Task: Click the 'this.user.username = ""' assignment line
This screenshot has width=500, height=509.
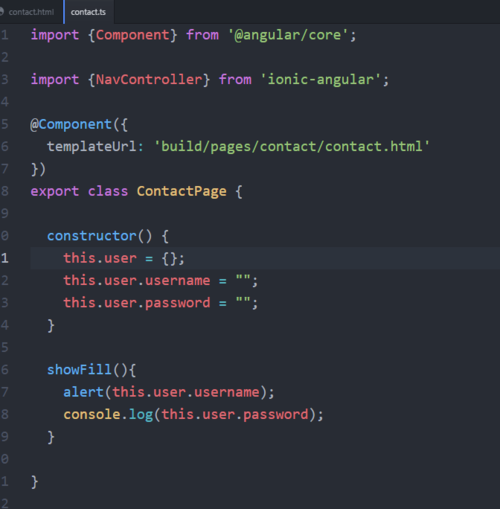Action: coord(161,281)
